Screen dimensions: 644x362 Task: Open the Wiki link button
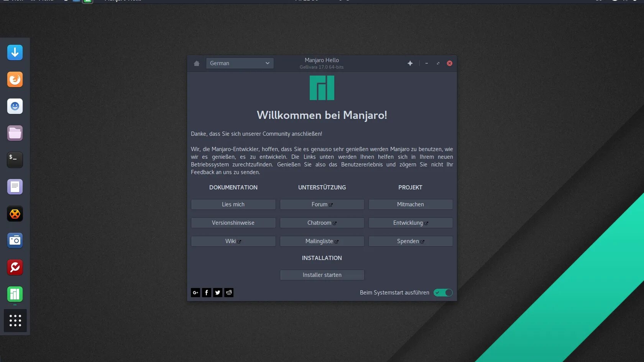pos(233,241)
